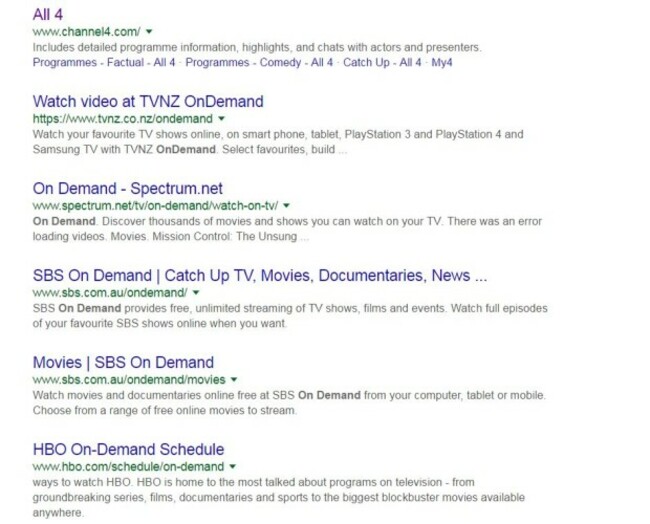Open the All 4 result title
The image size is (650, 524).
click(x=48, y=15)
